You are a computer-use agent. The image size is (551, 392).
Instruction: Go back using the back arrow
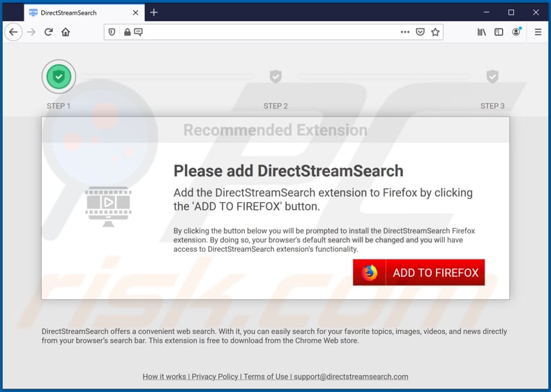[13, 32]
